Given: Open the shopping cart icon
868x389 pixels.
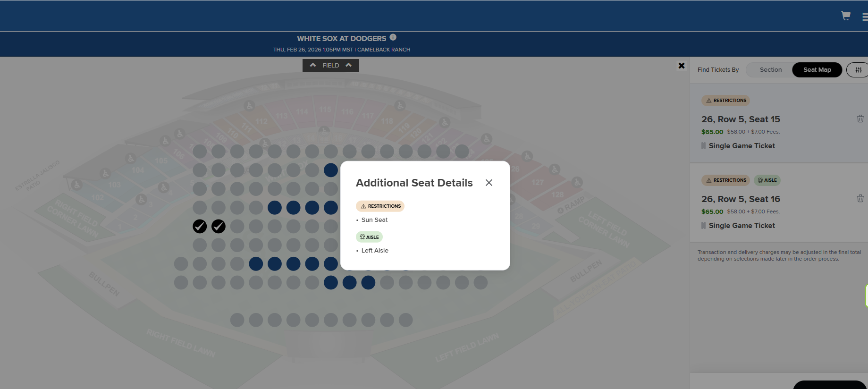Looking at the screenshot, I should (845, 16).
